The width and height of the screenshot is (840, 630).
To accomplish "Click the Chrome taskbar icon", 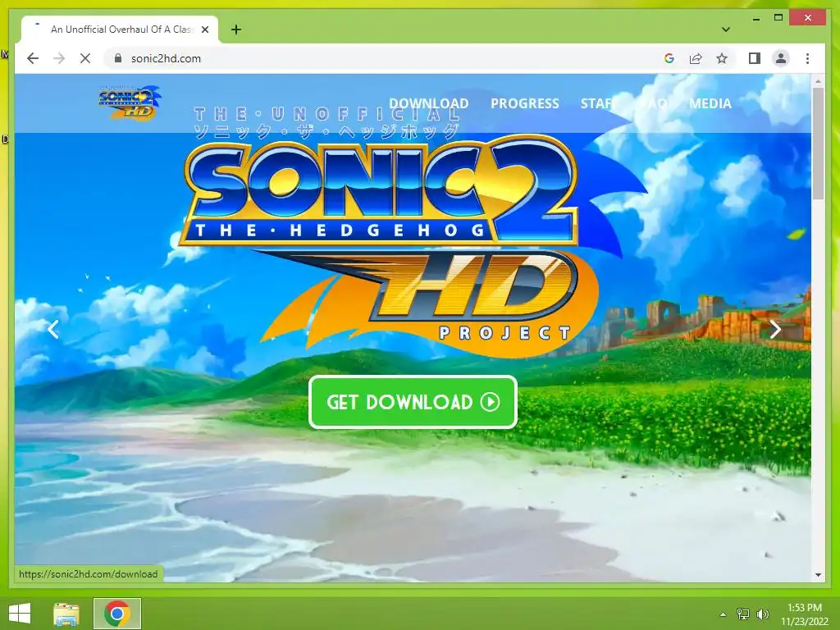I will (117, 614).
